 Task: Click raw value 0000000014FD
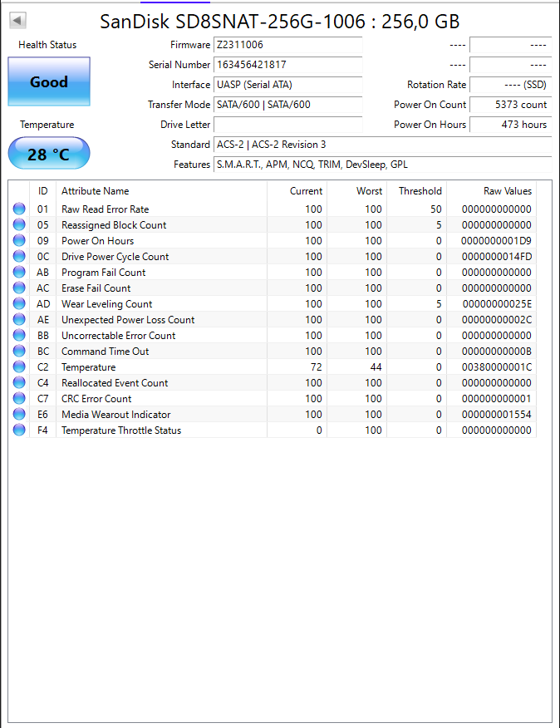(496, 257)
